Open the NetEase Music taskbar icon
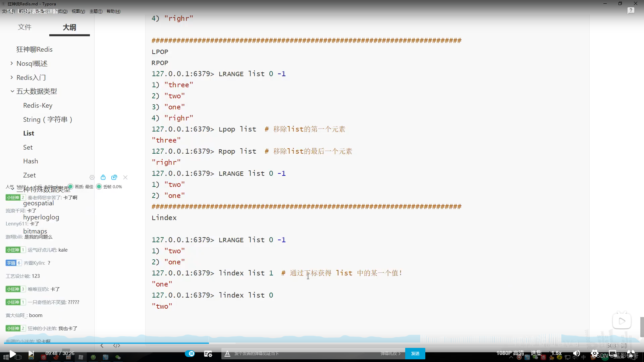Viewport: 644px width, 362px height. click(x=43, y=358)
